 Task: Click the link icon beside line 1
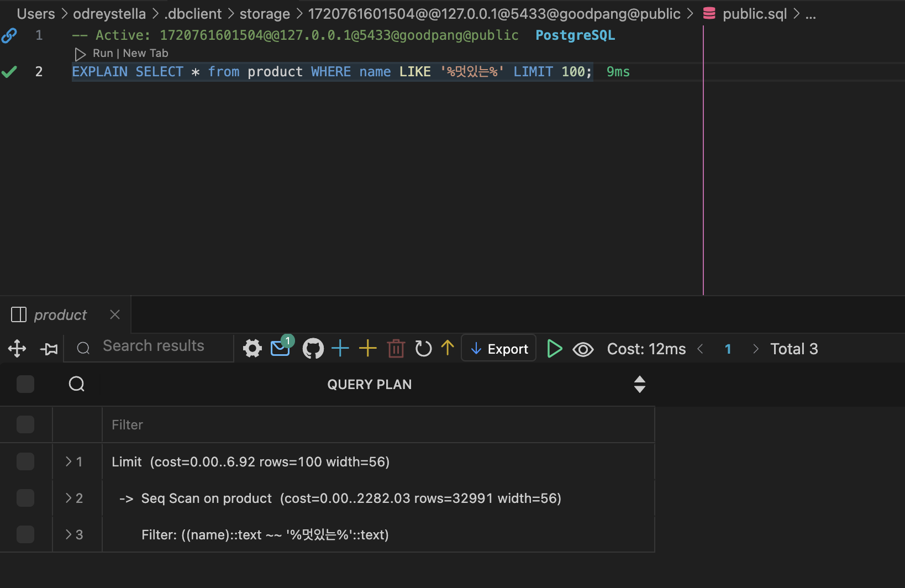[9, 35]
